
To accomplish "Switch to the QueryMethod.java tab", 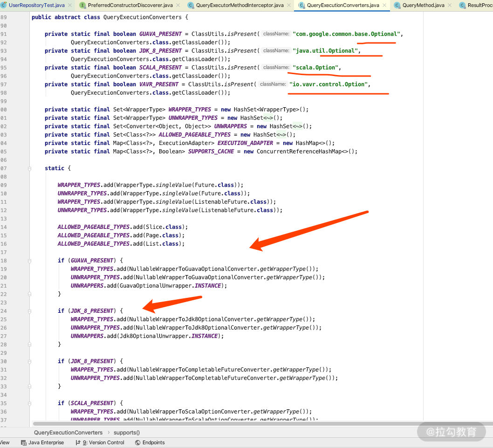I will click(424, 5).
